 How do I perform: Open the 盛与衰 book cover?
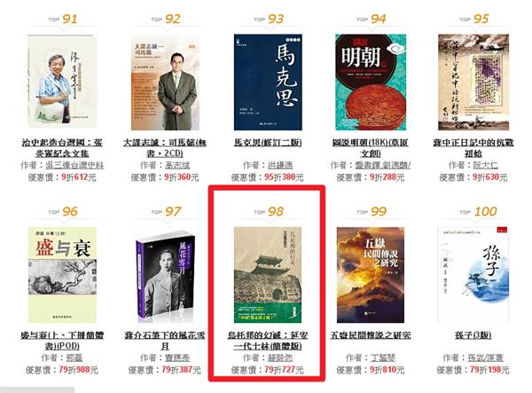coord(62,275)
